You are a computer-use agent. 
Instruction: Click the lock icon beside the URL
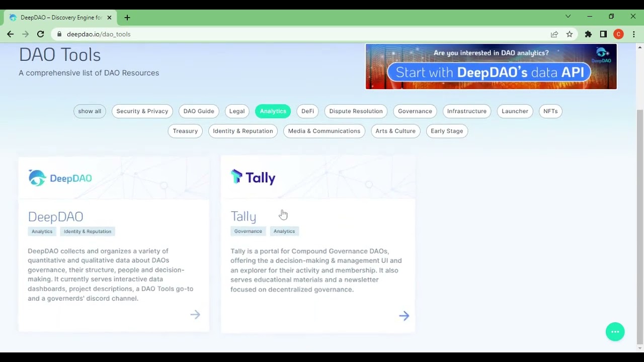(59, 34)
